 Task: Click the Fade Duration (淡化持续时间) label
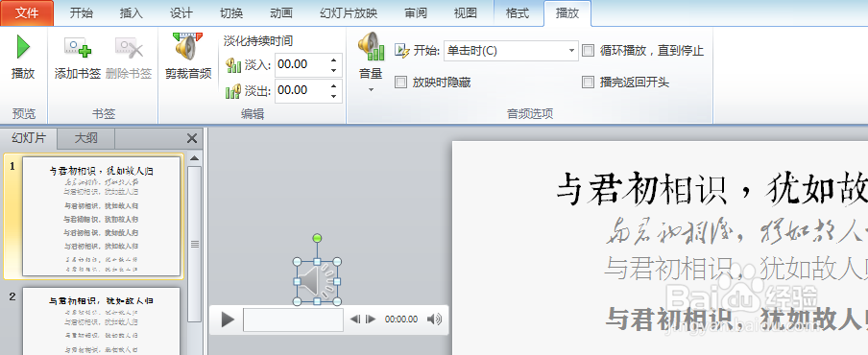point(258,41)
